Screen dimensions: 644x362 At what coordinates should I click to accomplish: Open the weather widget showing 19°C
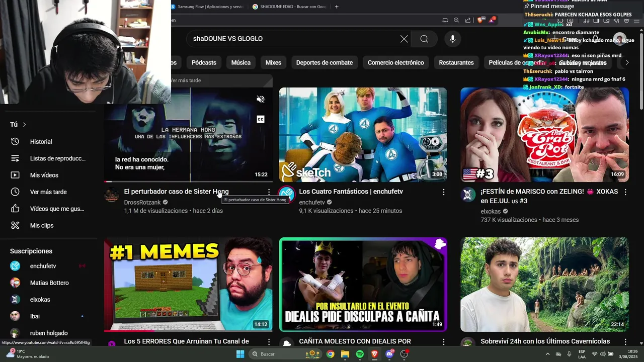click(x=28, y=354)
